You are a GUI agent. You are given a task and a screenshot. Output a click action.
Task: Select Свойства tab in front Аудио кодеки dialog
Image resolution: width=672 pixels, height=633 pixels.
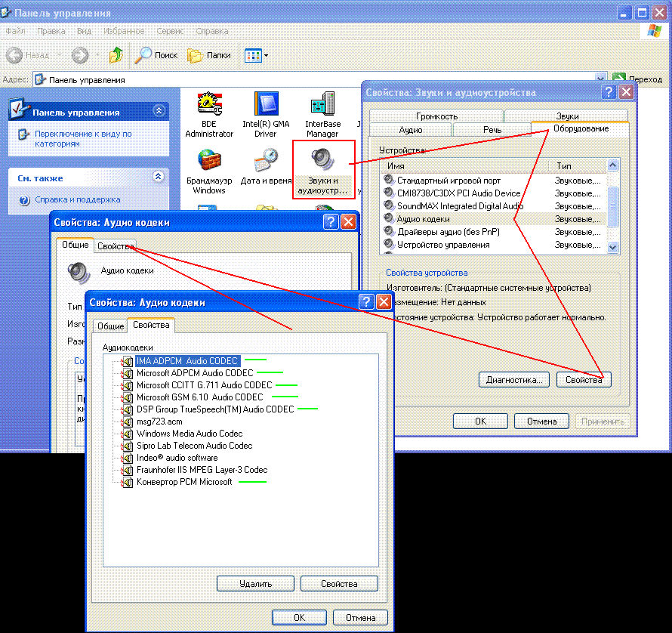151,325
